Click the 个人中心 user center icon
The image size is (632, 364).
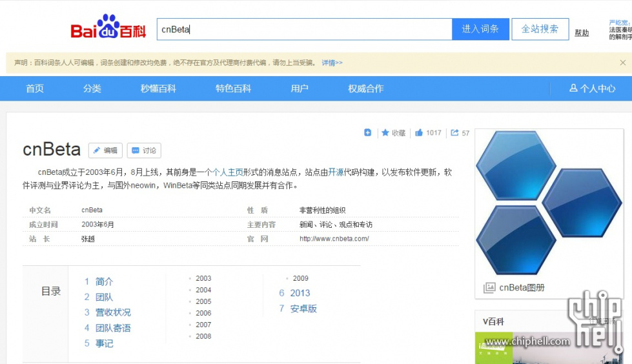point(573,88)
